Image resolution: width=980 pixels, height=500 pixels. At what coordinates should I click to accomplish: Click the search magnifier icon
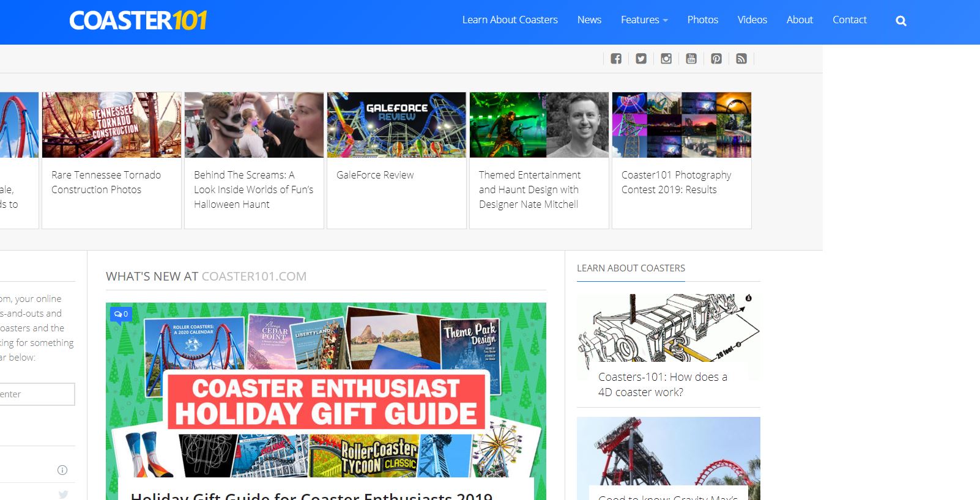900,21
